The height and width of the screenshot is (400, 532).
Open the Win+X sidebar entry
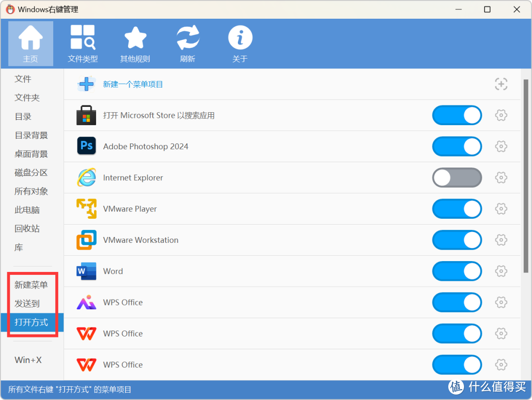(28, 360)
